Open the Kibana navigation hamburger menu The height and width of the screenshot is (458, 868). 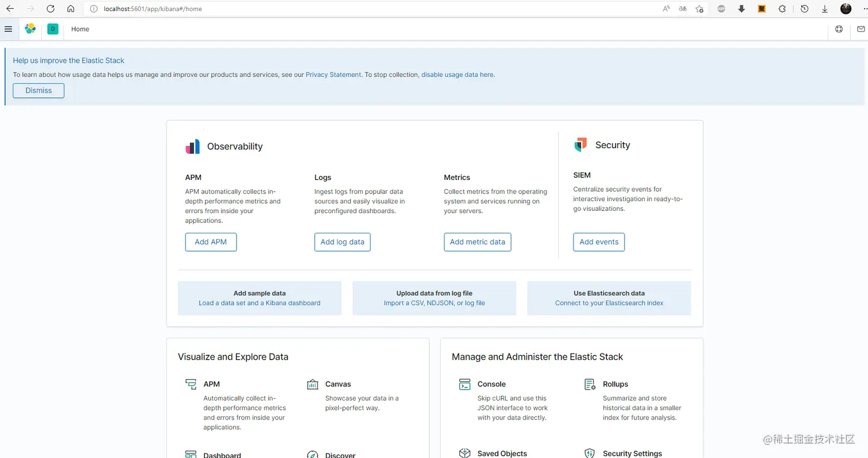[8, 29]
